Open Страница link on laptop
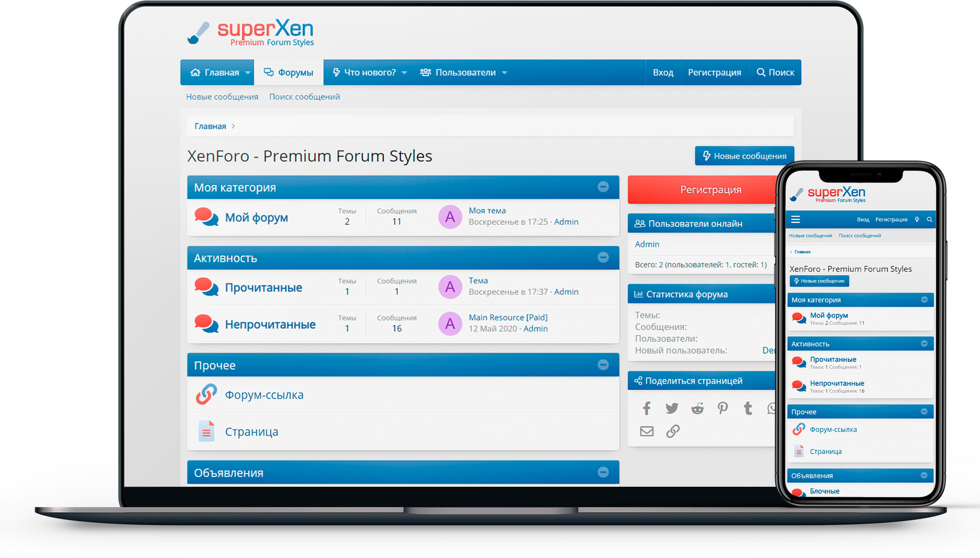Image resolution: width=980 pixels, height=558 pixels. point(251,431)
